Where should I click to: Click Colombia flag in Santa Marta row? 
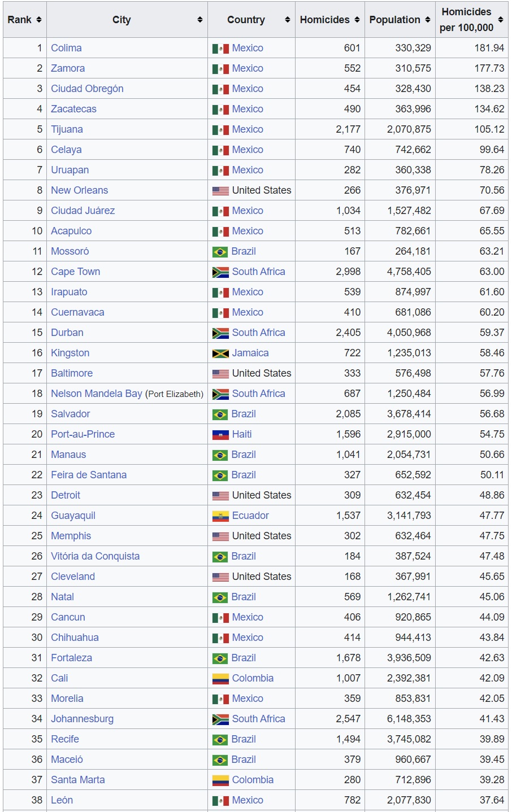coord(220,780)
